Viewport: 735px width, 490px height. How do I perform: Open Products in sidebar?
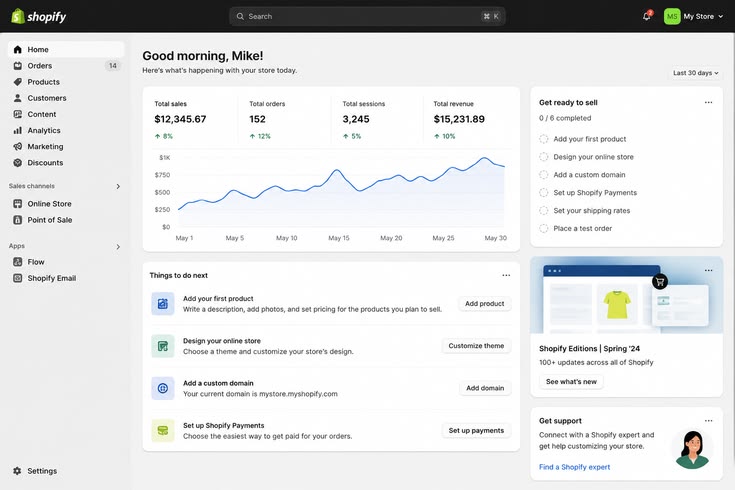click(x=66, y=82)
